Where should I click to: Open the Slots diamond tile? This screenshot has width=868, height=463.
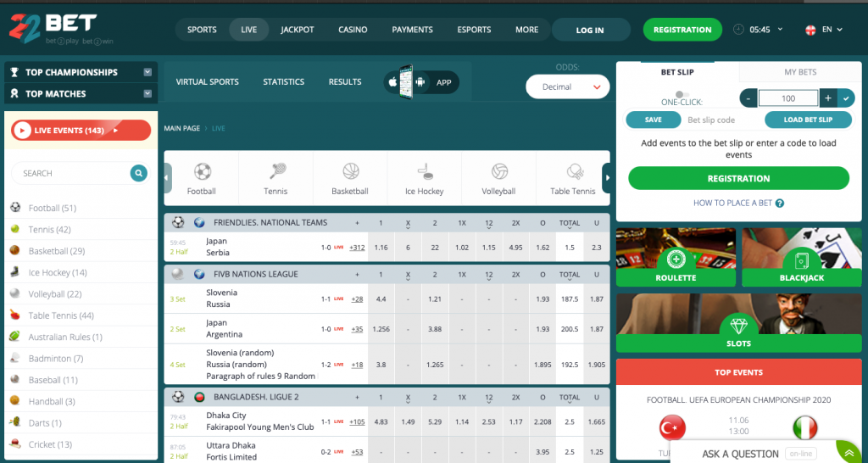pos(738,323)
